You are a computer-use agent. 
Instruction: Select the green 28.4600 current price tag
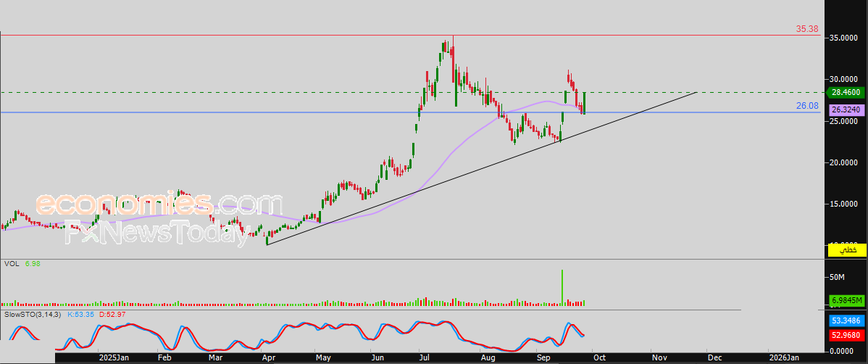coord(846,93)
